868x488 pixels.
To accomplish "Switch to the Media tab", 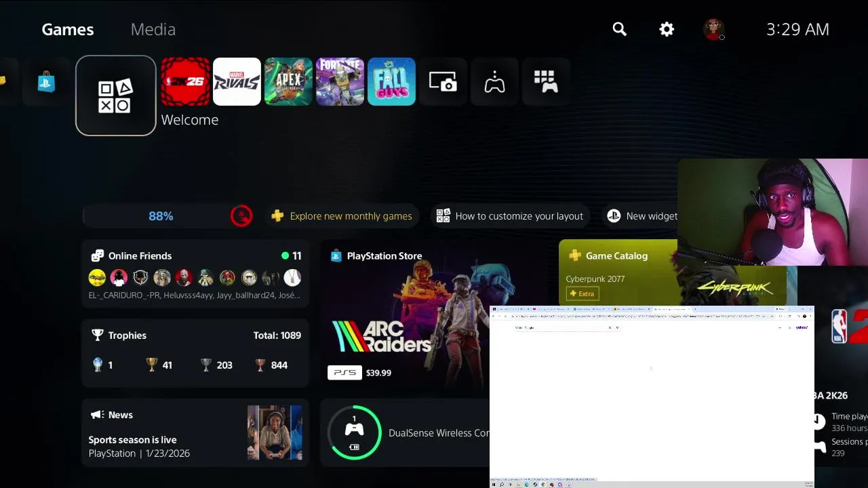I will [153, 29].
